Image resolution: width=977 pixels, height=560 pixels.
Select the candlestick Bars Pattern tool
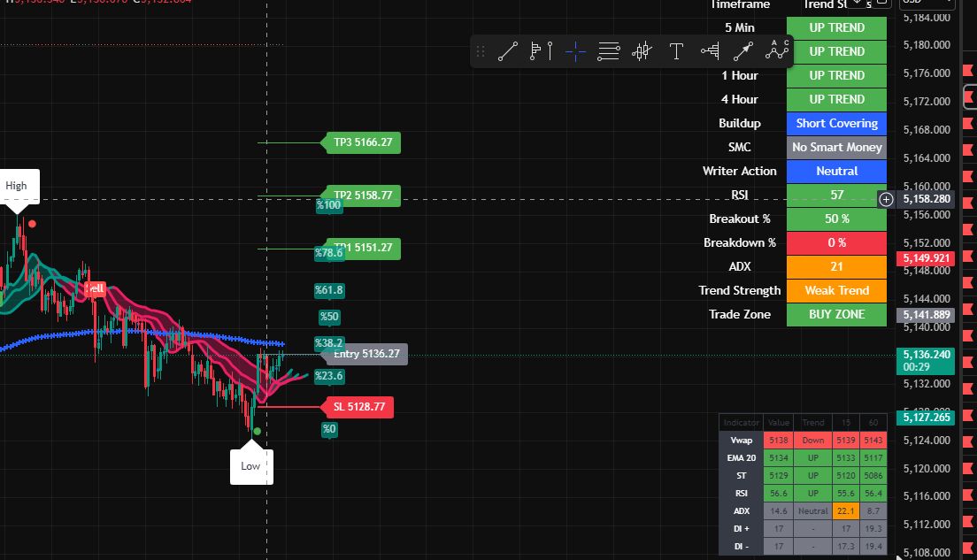click(x=642, y=51)
